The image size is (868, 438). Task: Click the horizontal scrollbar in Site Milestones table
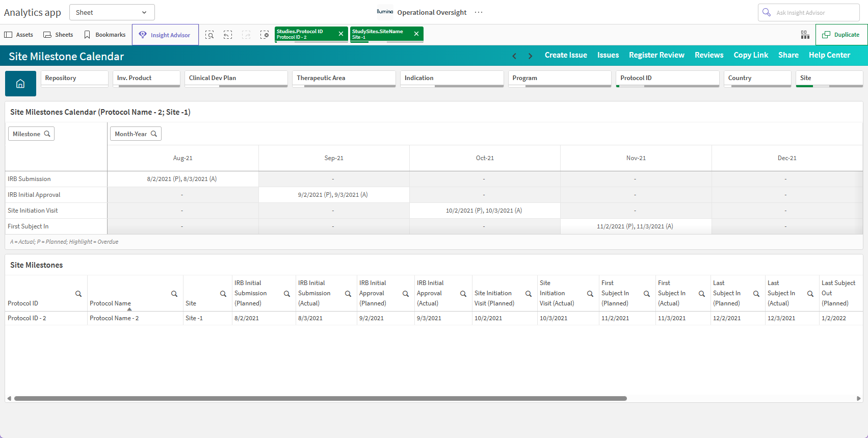tap(321, 398)
